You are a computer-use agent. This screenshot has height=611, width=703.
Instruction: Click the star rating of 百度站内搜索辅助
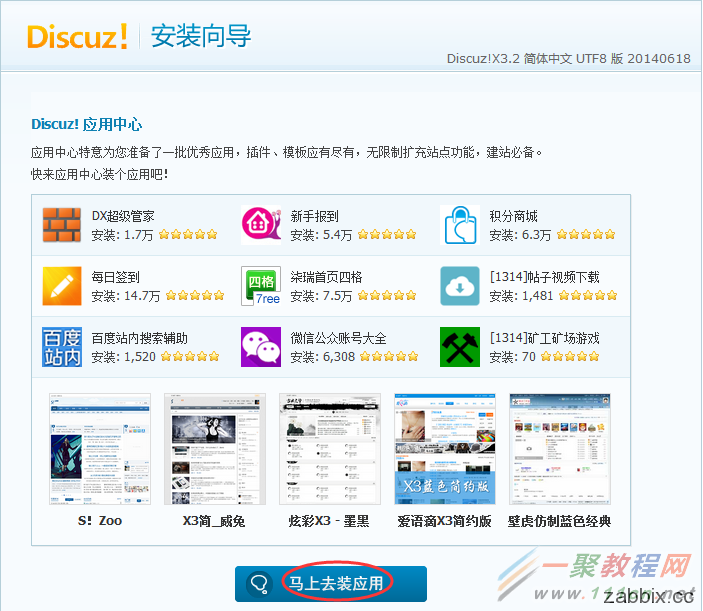pos(190,356)
